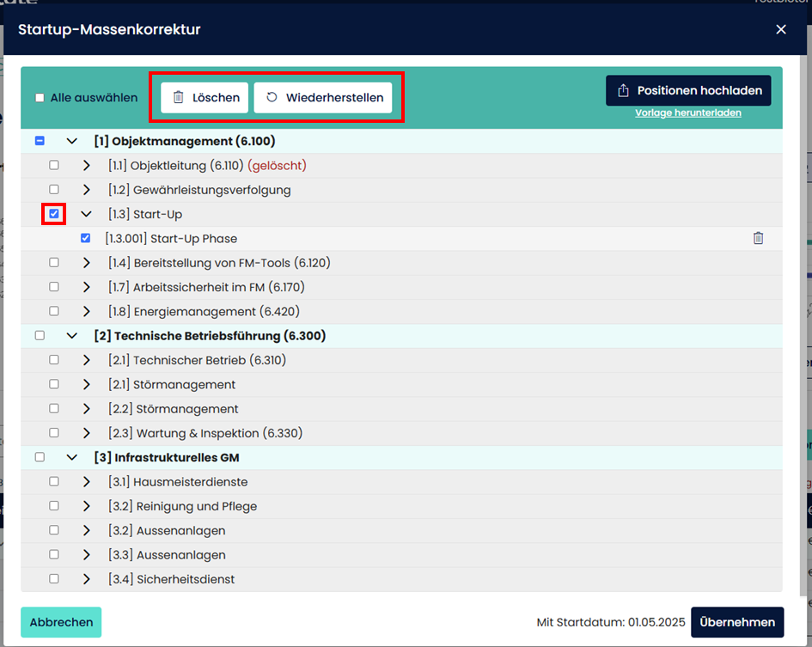
Task: Select the [3.4] Sicherheitsdienst checkbox
Action: coord(54,579)
